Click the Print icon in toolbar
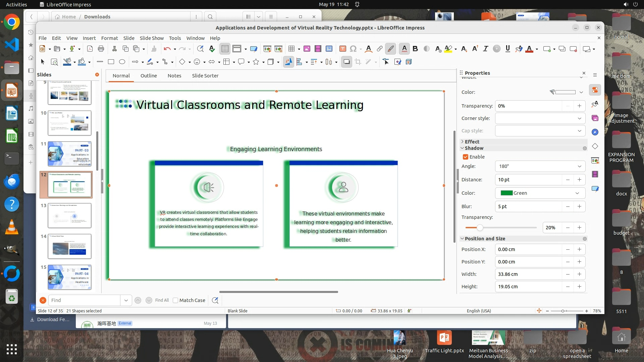Screen dimensions: 644x362 [101, 49]
